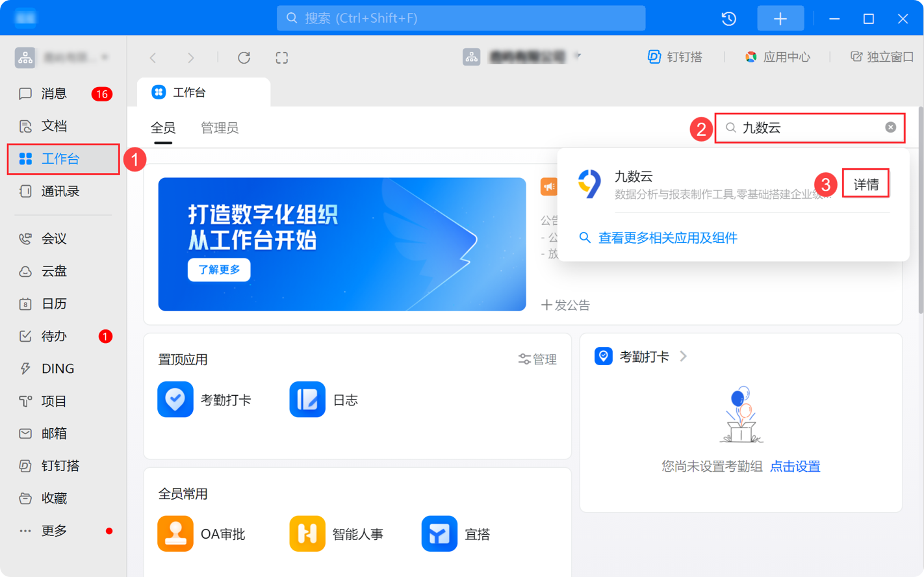Click the workbench promo banner image

(342, 244)
